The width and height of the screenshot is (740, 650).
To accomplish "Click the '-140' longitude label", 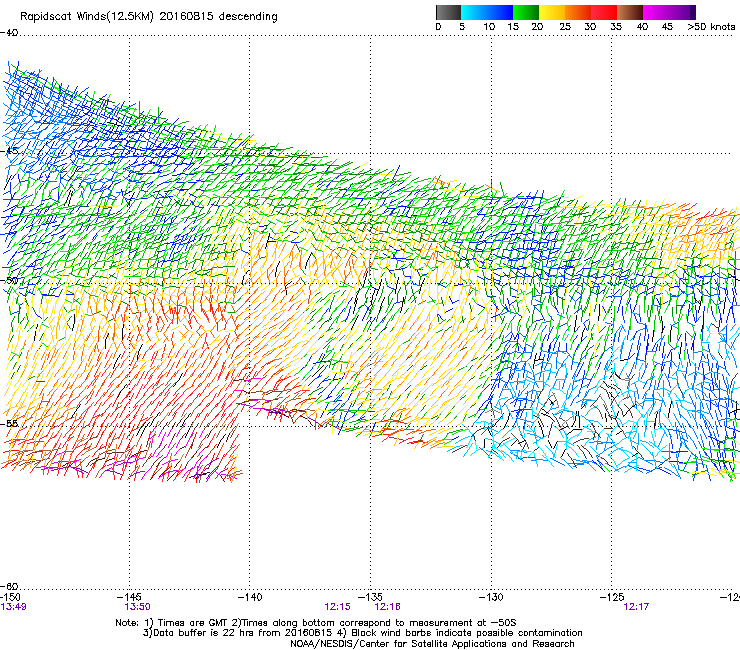I will (250, 597).
